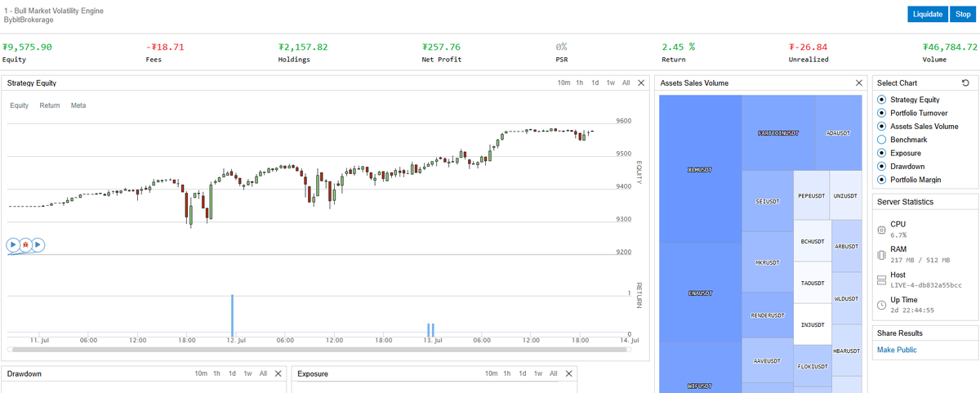This screenshot has height=393, width=980.
Task: Close the Strategy Equity chart panel
Action: click(x=641, y=83)
